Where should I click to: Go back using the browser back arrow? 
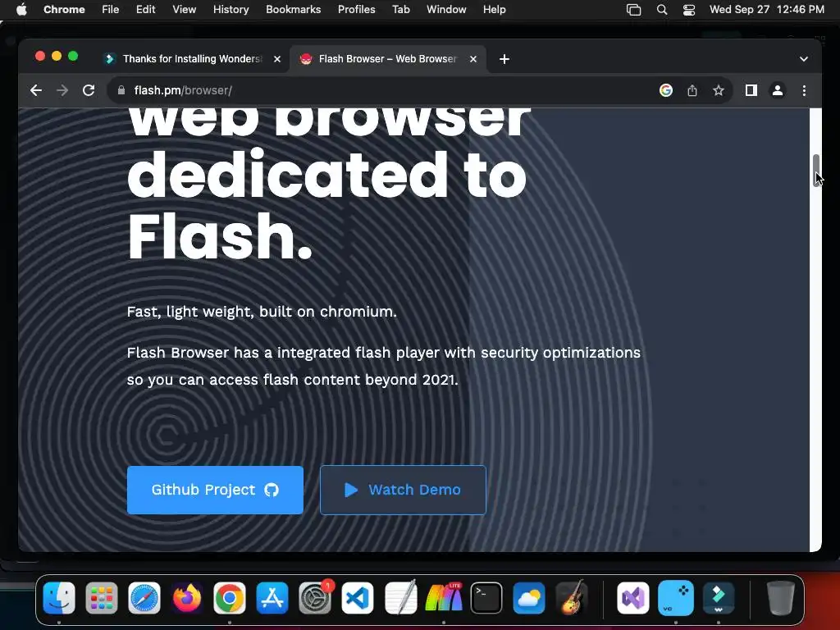pos(36,90)
